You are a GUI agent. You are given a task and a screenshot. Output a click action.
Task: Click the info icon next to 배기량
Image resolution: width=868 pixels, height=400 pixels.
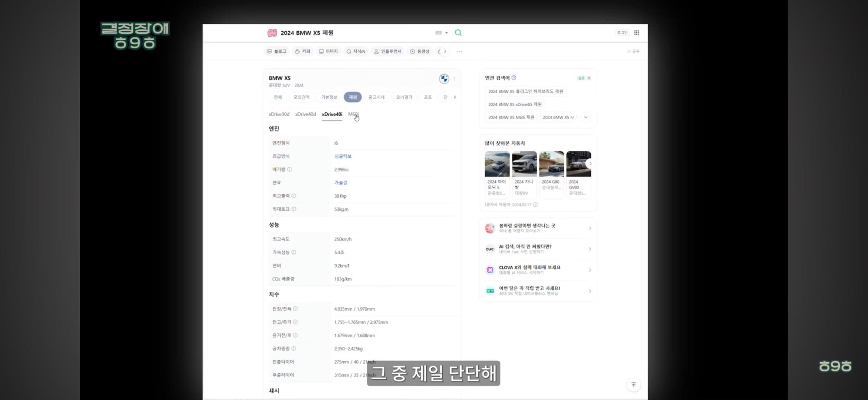290,169
